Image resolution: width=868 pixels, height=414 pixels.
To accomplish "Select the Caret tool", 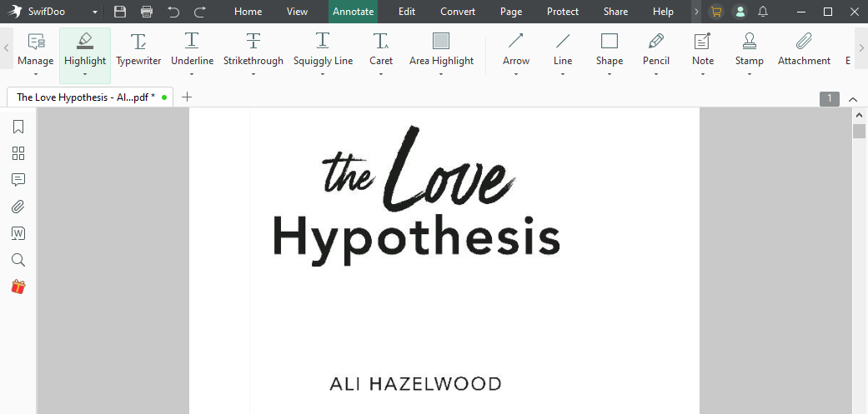I will pyautogui.click(x=381, y=49).
